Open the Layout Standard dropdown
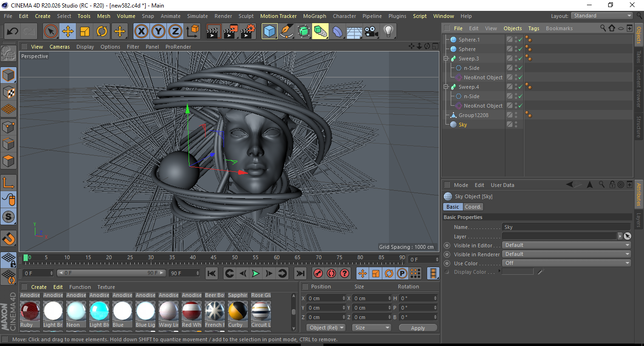This screenshot has height=346, width=644. [x=602, y=16]
